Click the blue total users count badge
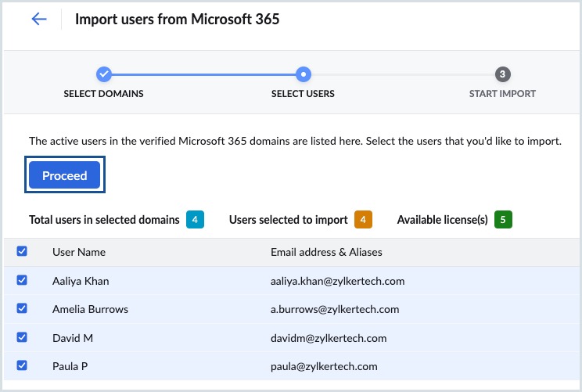582x392 pixels. [195, 219]
